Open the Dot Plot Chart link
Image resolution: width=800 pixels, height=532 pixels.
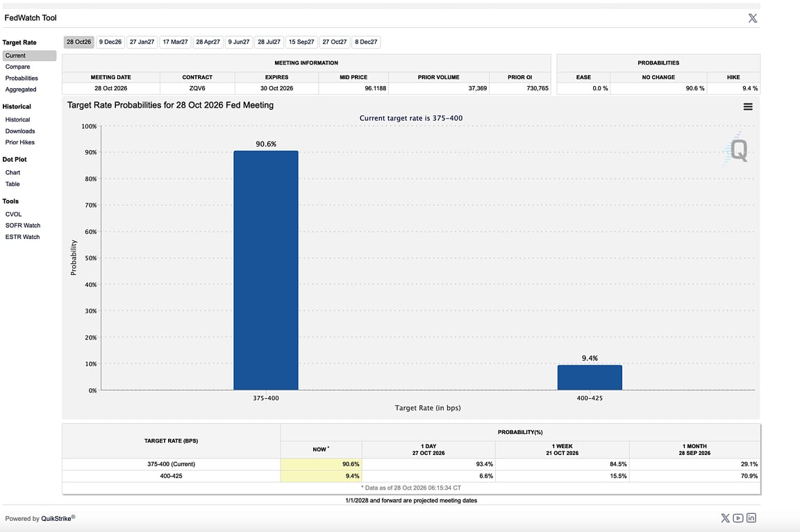click(x=12, y=172)
